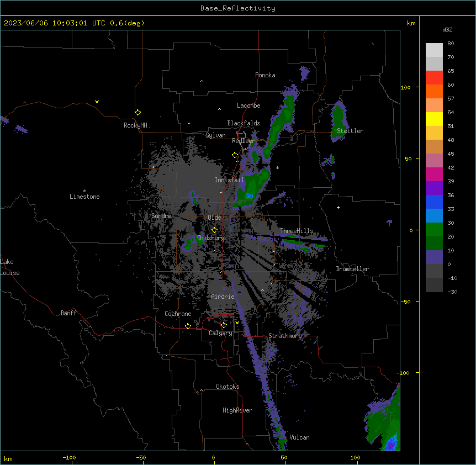This screenshot has width=476, height=465.
Task: Click the RedDeer city label
Action: [244, 141]
